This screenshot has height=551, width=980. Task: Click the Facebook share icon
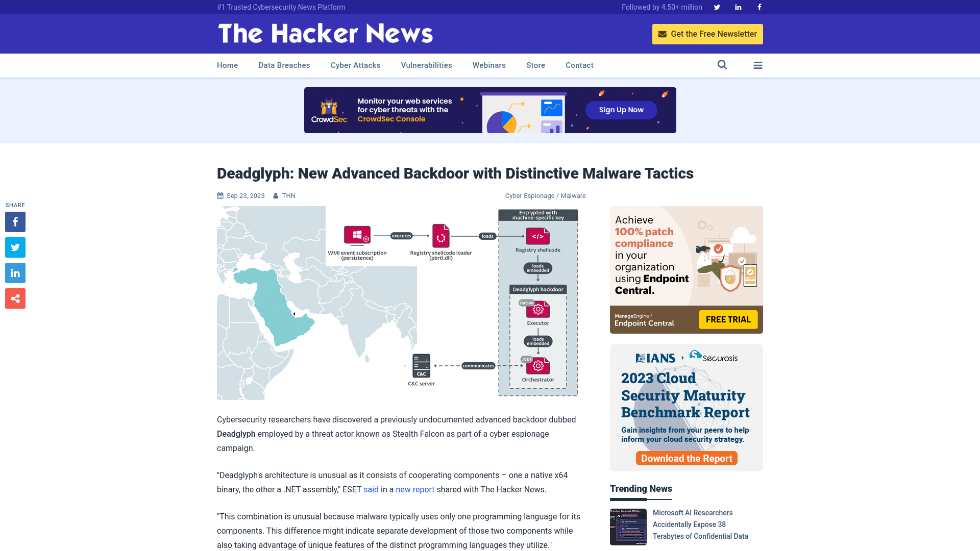[15, 221]
